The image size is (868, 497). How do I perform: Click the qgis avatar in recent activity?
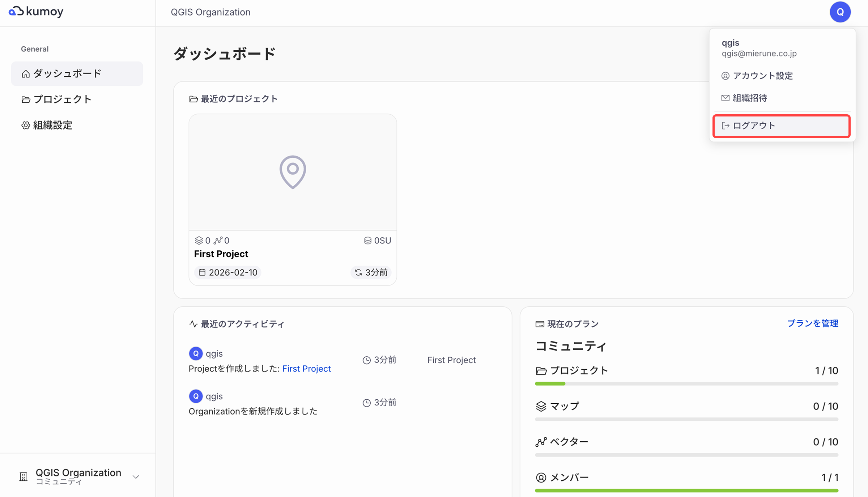pos(196,353)
